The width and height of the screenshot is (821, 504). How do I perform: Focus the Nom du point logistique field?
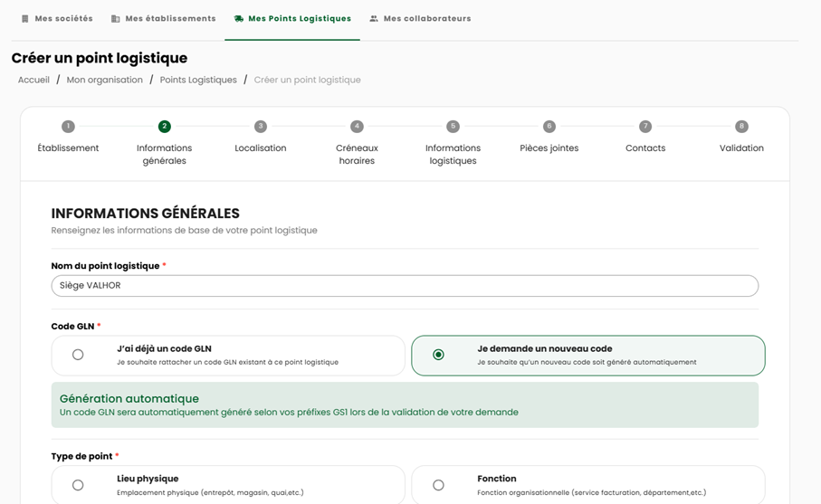tap(405, 286)
